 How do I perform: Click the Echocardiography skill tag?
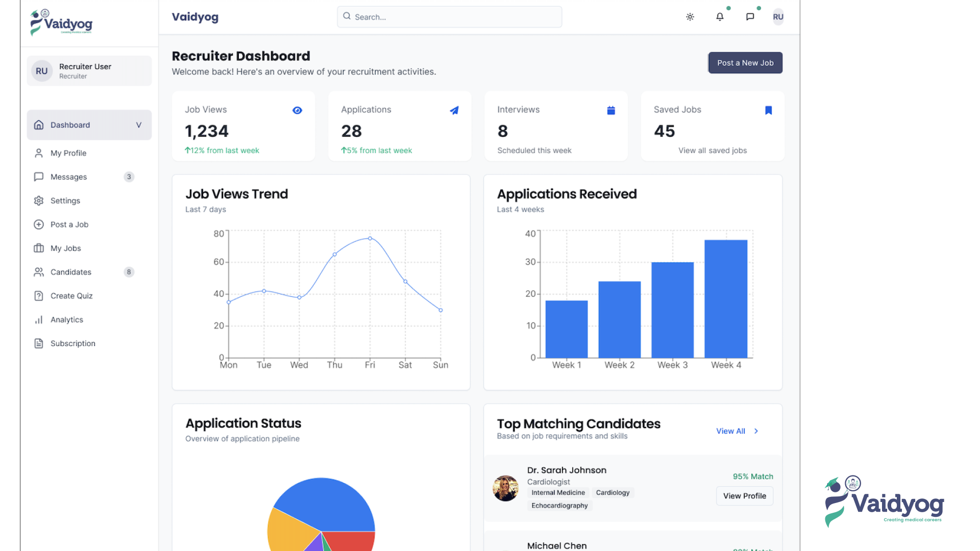coord(559,506)
